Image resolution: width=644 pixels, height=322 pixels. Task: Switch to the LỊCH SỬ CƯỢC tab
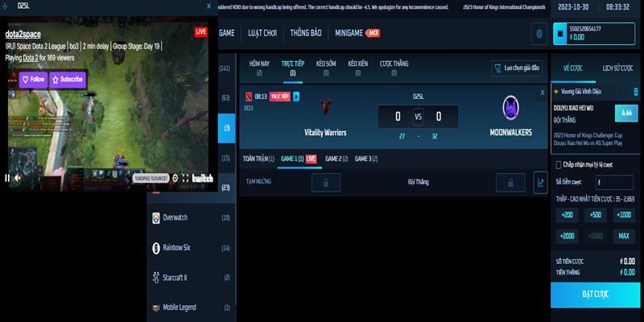click(x=617, y=68)
